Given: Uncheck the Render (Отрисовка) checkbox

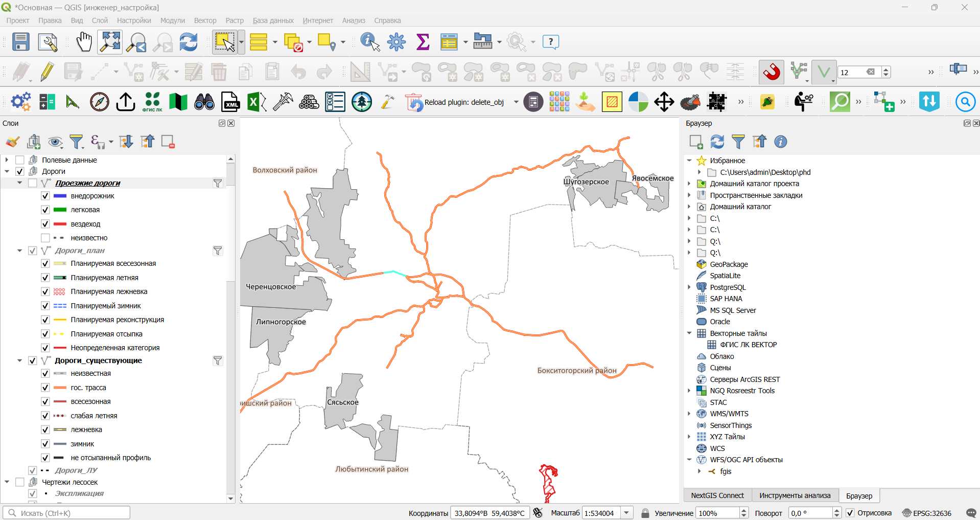Looking at the screenshot, I should 850,513.
